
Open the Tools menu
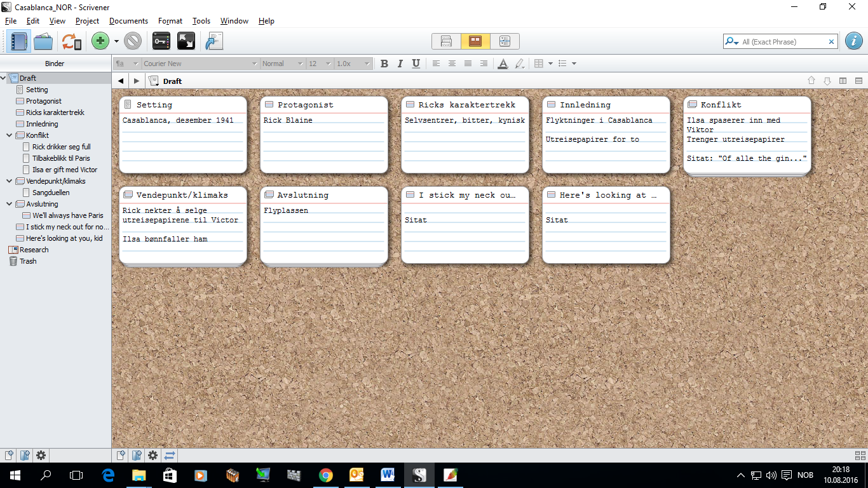click(x=201, y=21)
